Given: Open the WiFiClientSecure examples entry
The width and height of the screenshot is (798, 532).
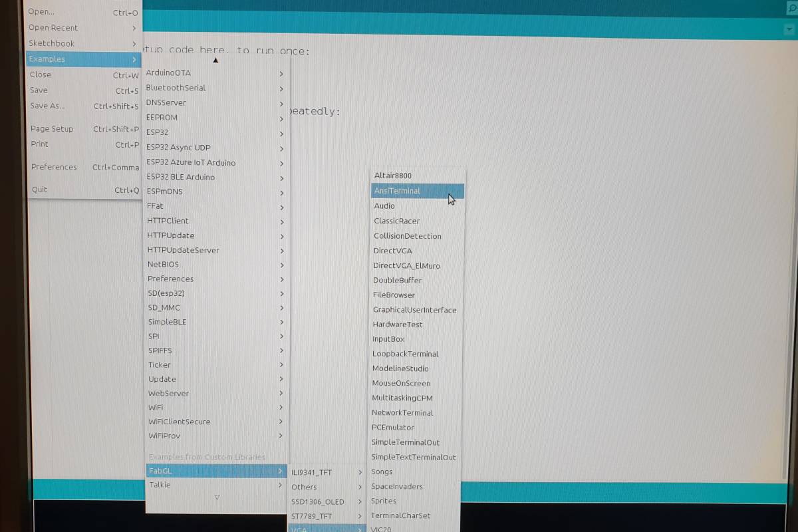Looking at the screenshot, I should pos(216,422).
